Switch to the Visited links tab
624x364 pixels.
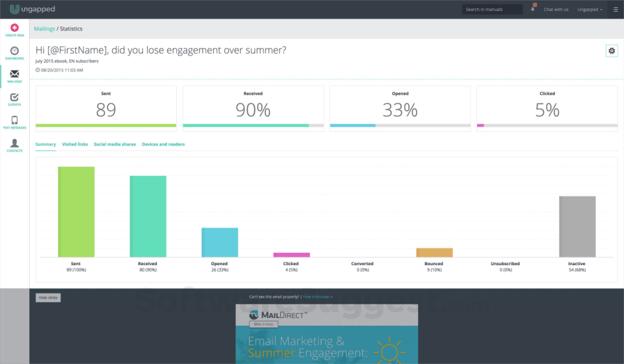[75, 144]
